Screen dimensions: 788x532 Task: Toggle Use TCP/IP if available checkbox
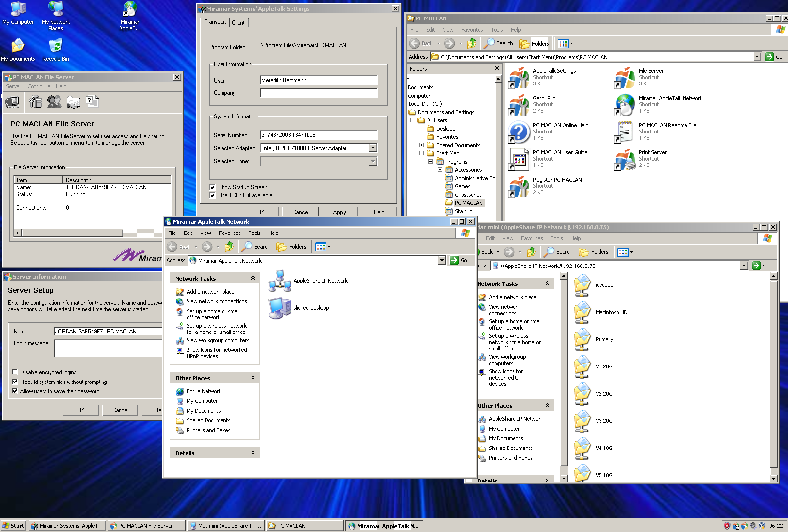212,195
